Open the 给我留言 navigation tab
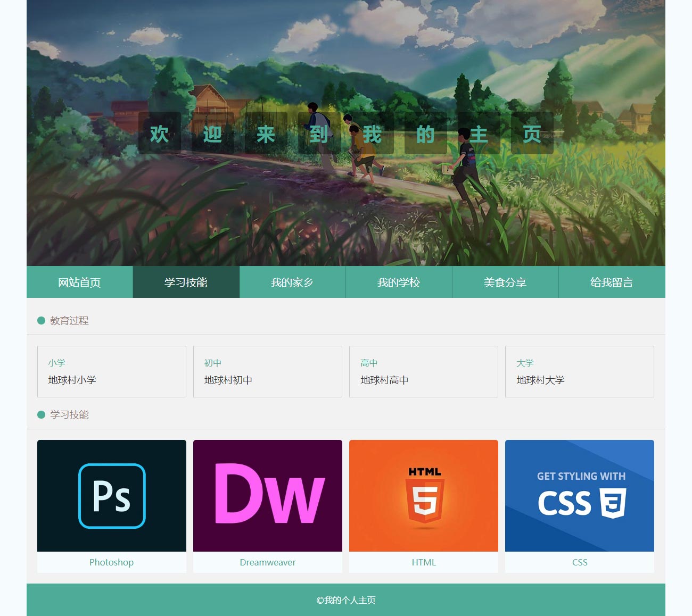The image size is (692, 616). pyautogui.click(x=612, y=282)
